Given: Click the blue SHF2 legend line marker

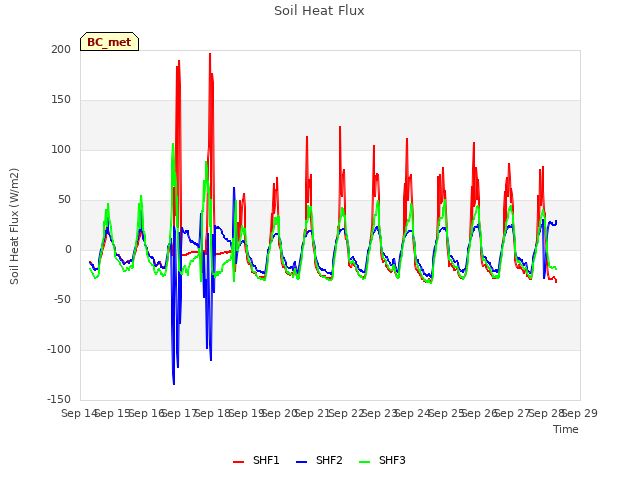Looking at the screenshot, I should click(x=301, y=462).
